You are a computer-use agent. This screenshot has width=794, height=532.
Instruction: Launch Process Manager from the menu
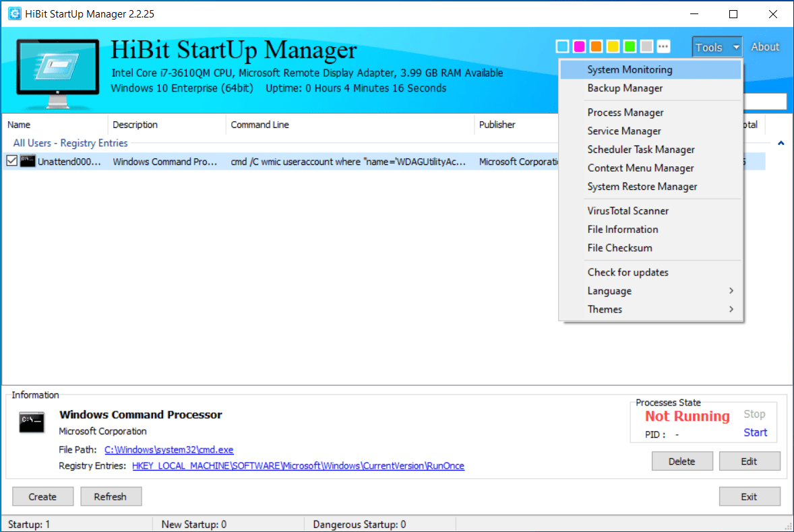click(x=651, y=112)
